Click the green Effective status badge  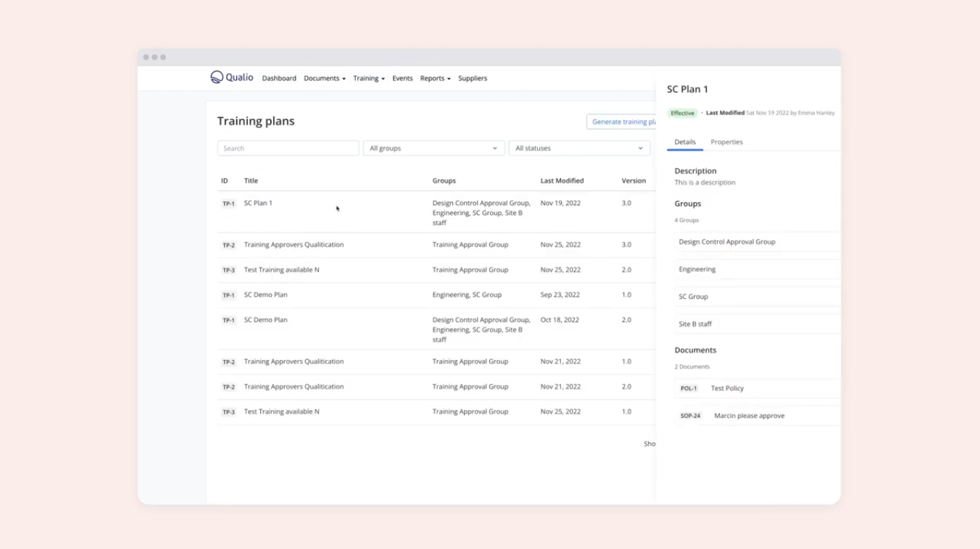[x=682, y=114]
